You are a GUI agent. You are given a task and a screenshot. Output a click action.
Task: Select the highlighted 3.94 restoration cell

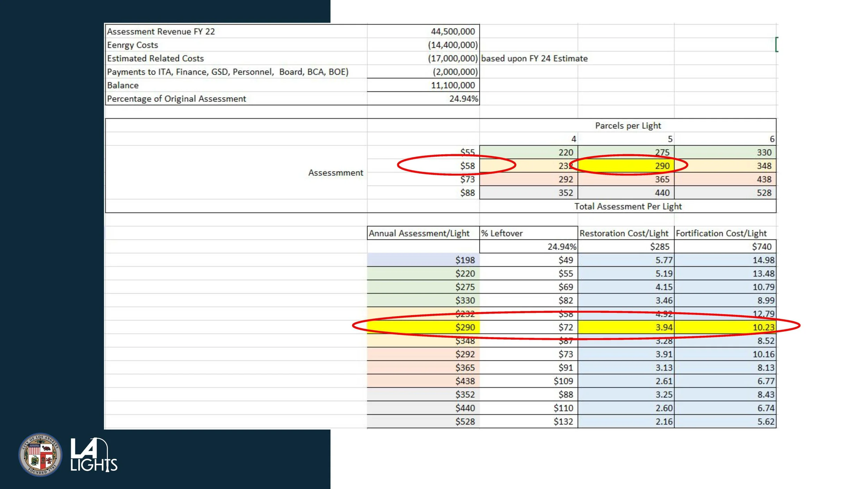[x=626, y=327]
